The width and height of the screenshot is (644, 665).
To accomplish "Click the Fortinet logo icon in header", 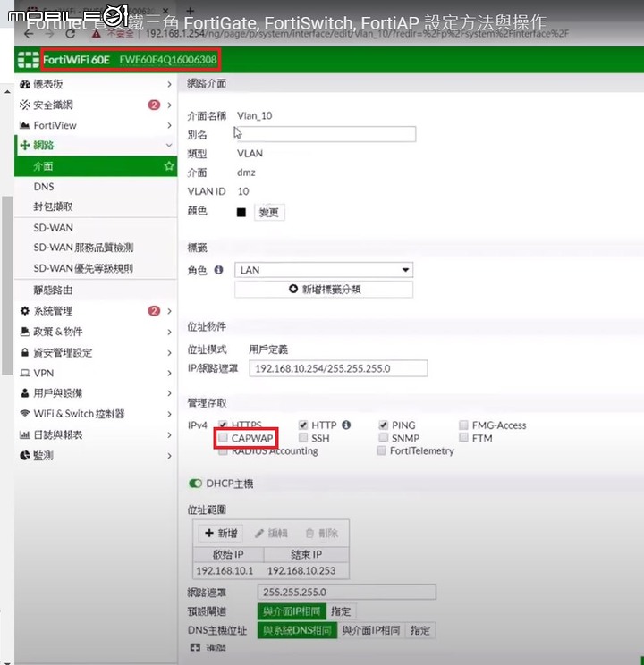I will tap(29, 60).
